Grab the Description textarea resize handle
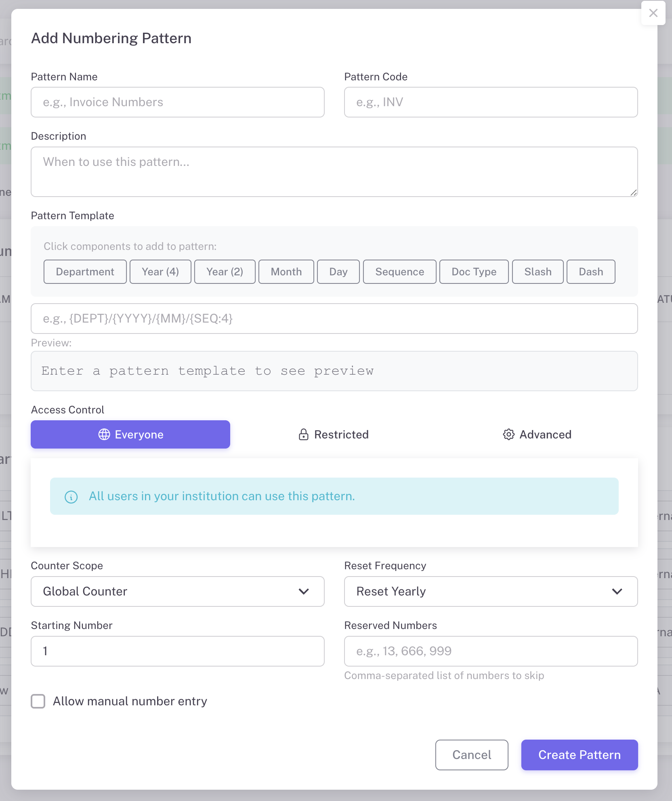The height and width of the screenshot is (801, 672). [x=634, y=193]
